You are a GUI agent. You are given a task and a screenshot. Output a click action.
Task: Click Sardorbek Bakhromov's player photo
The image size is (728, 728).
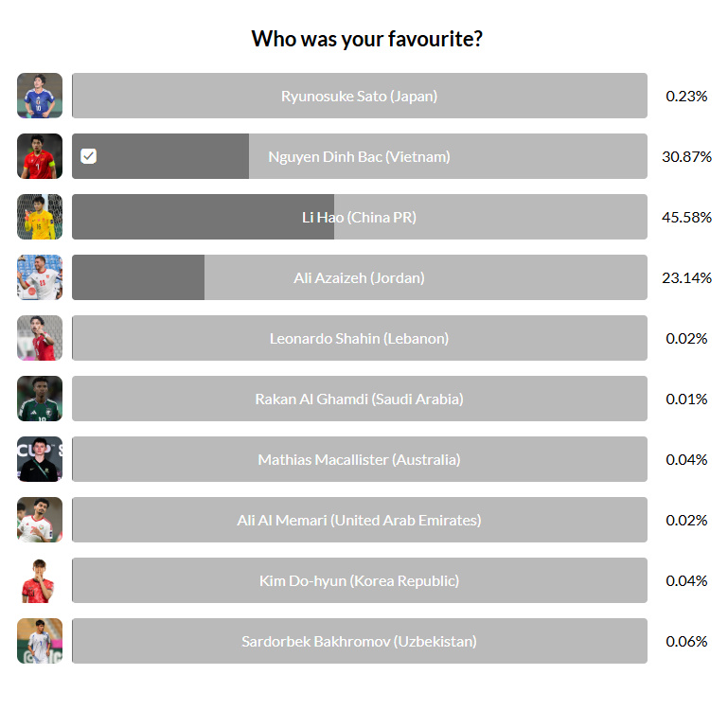[40, 641]
